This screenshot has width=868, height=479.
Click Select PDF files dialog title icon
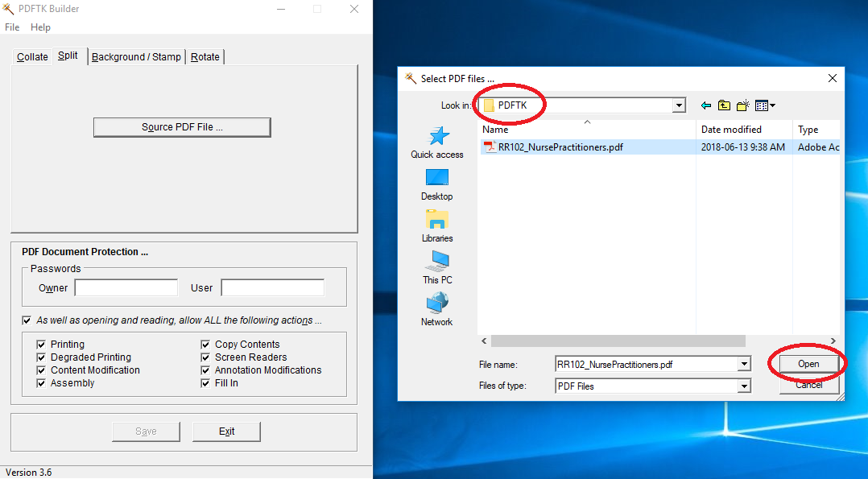(410, 78)
